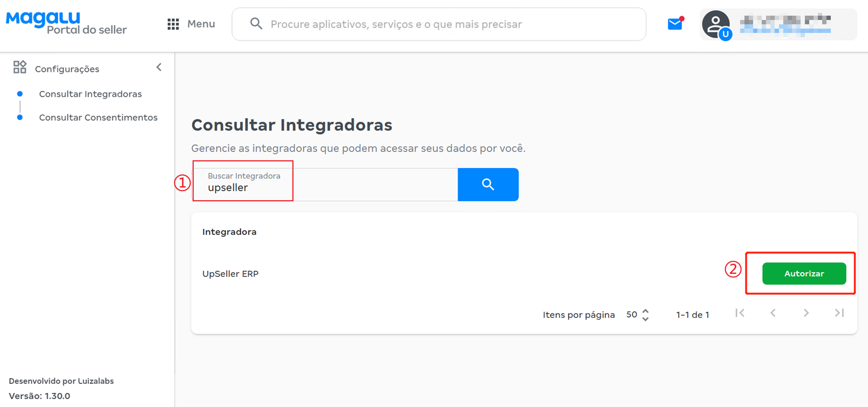The image size is (868, 407).
Task: Open the user profile avatar icon
Action: click(x=716, y=25)
